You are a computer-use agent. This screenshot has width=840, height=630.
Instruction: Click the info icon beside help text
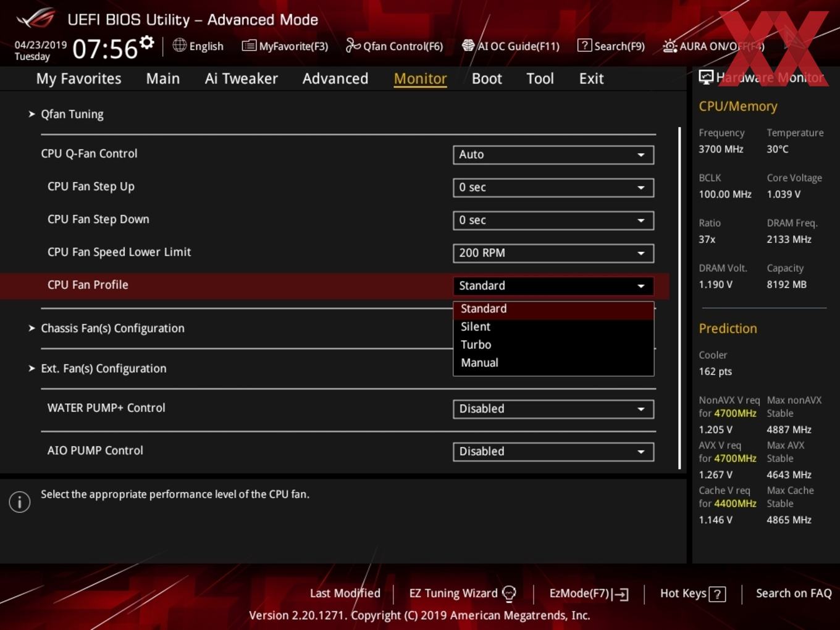(20, 502)
